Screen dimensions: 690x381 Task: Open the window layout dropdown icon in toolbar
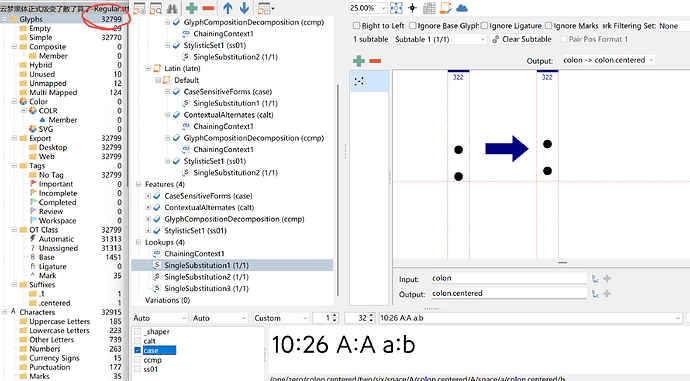266,8
